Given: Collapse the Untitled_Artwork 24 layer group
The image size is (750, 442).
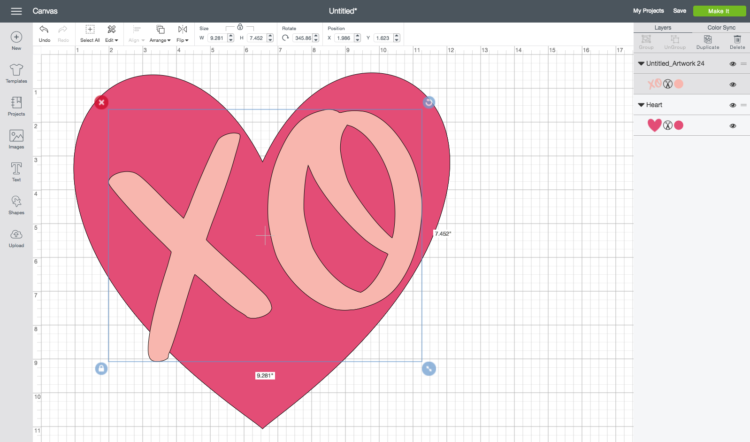Looking at the screenshot, I should tap(641, 64).
